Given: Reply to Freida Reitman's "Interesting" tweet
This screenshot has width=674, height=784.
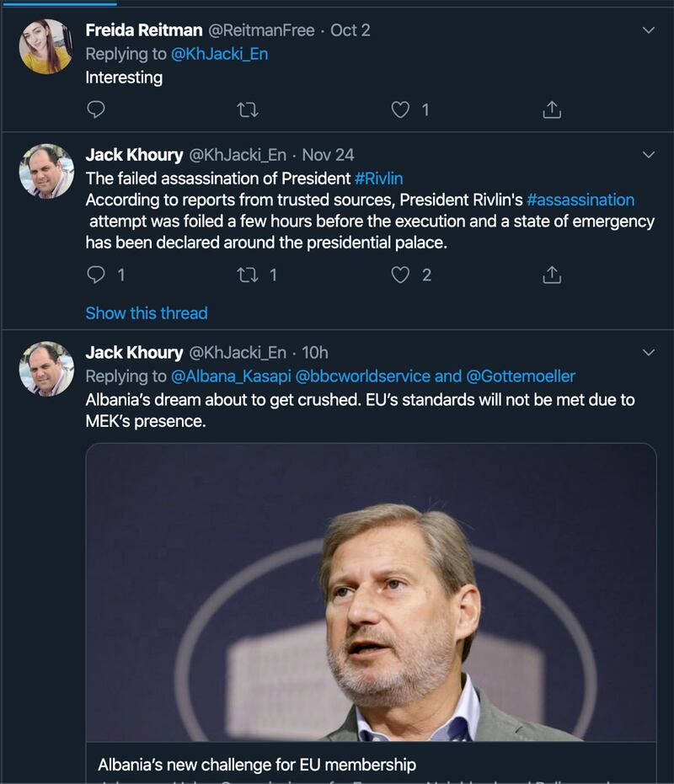Looking at the screenshot, I should coord(96,109).
